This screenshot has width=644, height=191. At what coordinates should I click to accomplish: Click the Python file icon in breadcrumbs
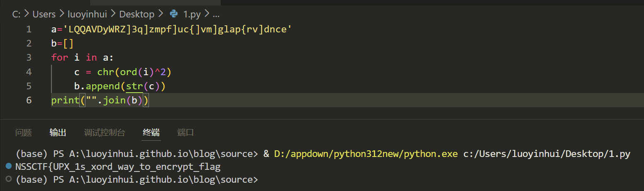pos(174,14)
